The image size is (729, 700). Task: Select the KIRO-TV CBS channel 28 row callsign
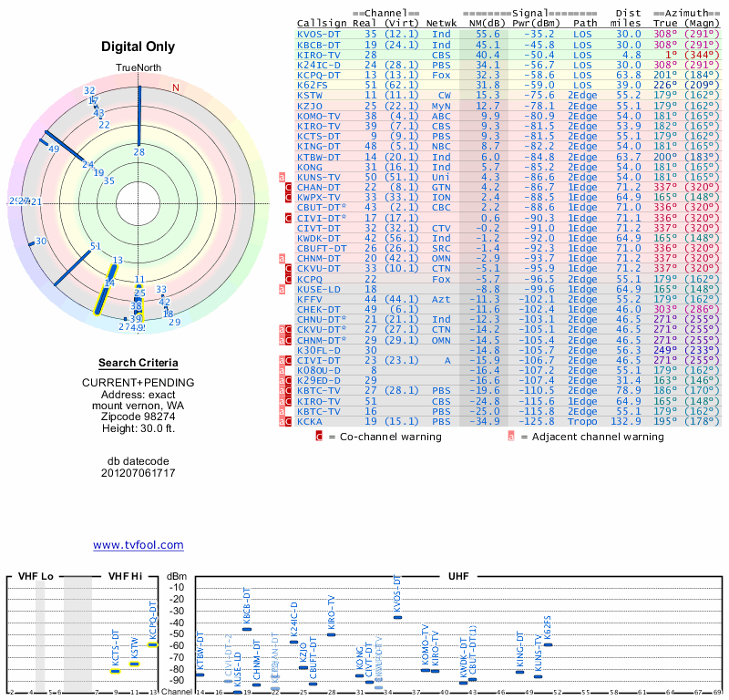[321, 54]
